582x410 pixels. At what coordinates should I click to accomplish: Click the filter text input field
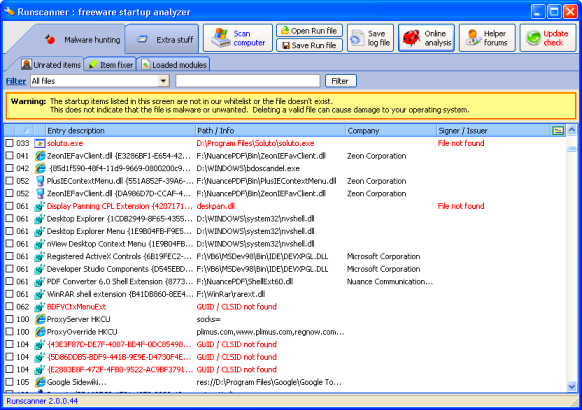(248, 81)
